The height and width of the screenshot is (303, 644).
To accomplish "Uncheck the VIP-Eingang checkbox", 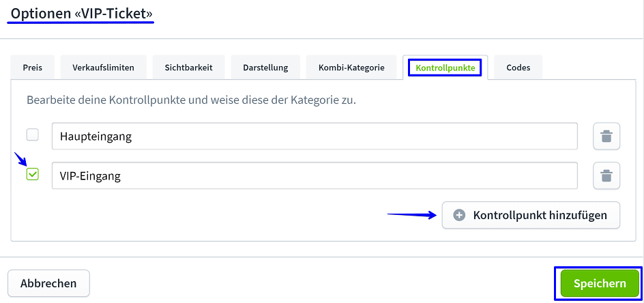I will 32,175.
